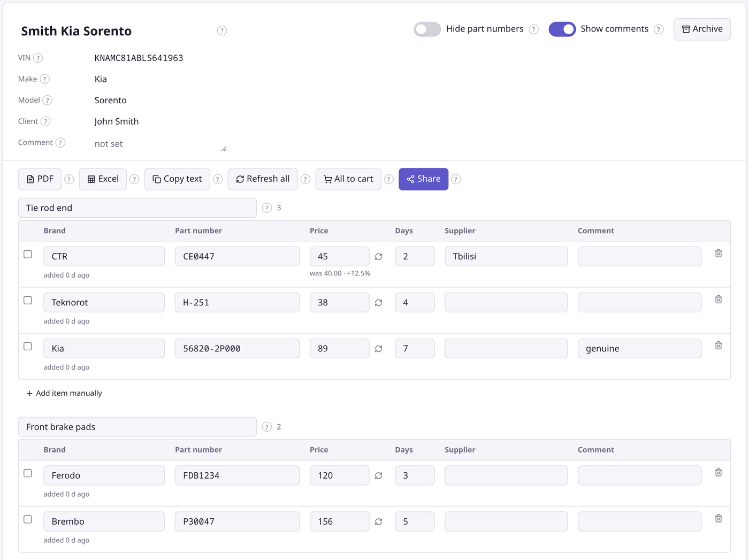The width and height of the screenshot is (749, 560).
Task: Enable Hide part numbers switch
Action: [427, 29]
